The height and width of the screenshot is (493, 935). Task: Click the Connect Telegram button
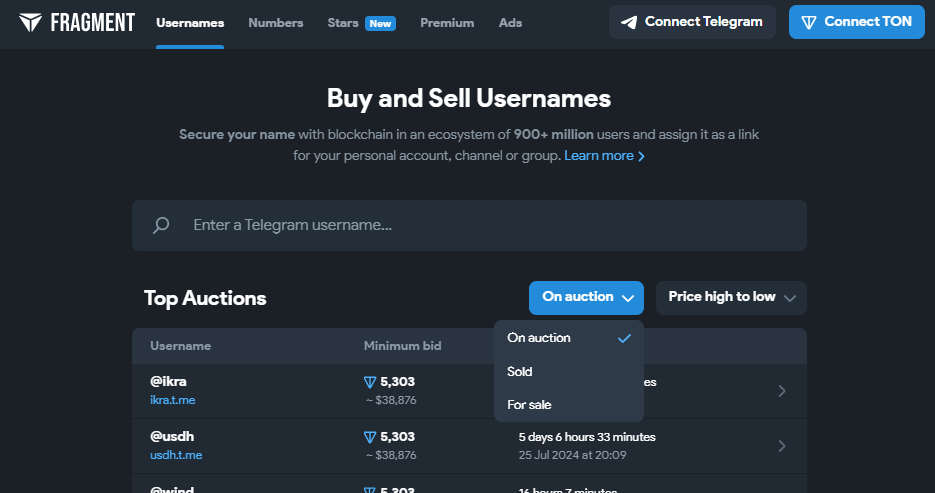coord(692,22)
